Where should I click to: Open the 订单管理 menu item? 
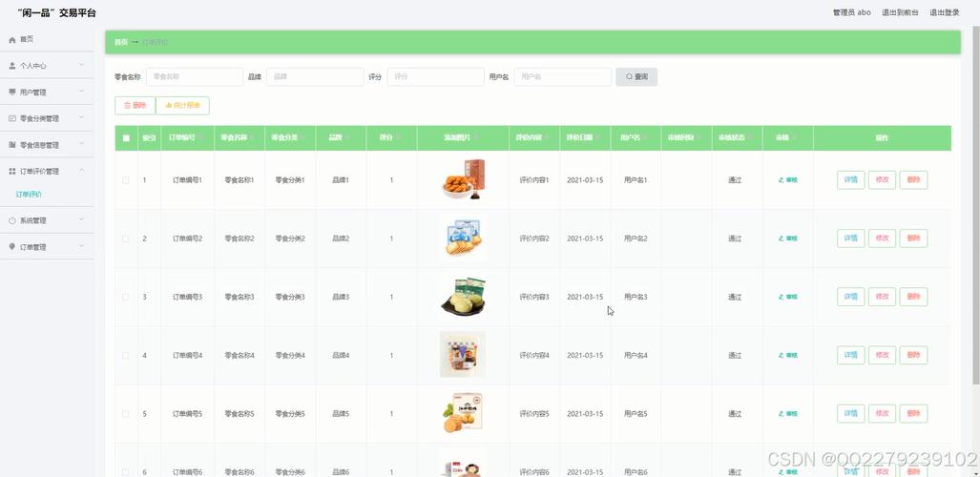point(47,247)
